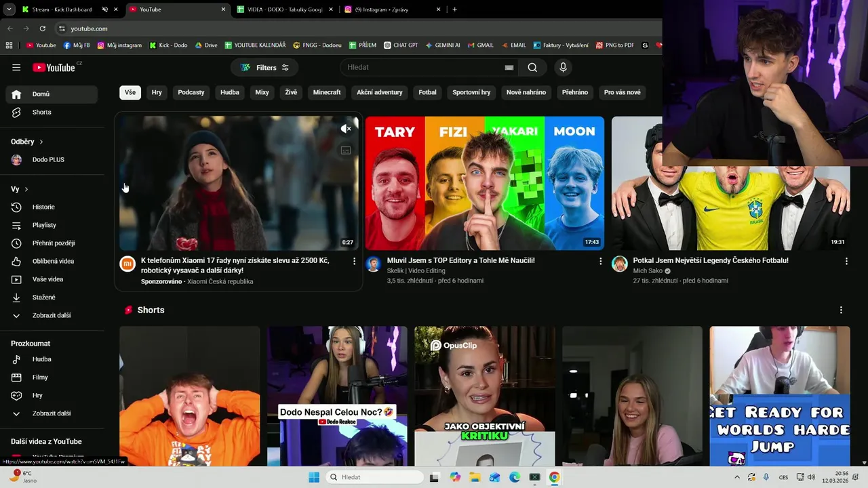Open the Filters dropdown
Image resolution: width=868 pixels, height=488 pixels.
click(x=264, y=67)
